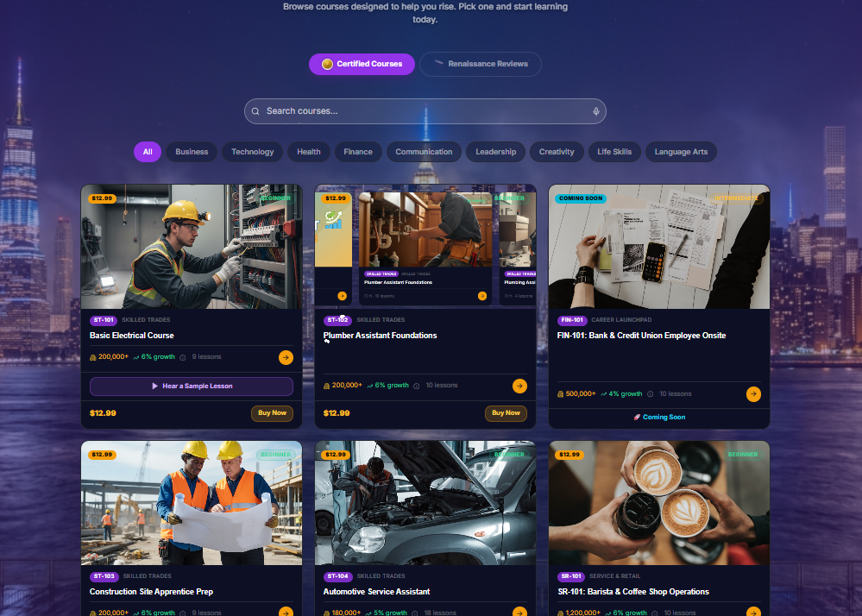Click INTERMEDIATE badge on FIN-101 image

pyautogui.click(x=736, y=198)
